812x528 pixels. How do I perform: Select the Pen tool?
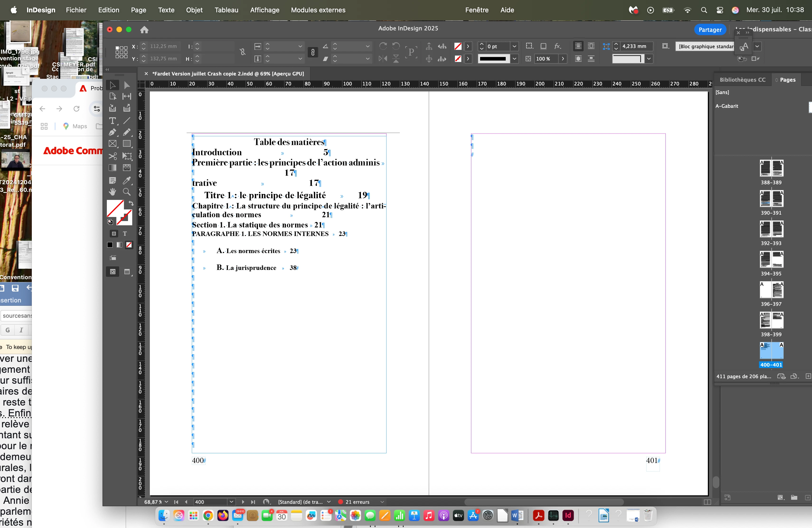[x=112, y=132]
